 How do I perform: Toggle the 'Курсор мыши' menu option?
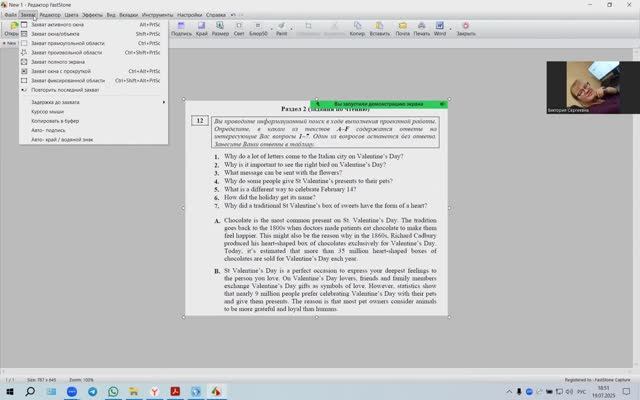pos(93,111)
